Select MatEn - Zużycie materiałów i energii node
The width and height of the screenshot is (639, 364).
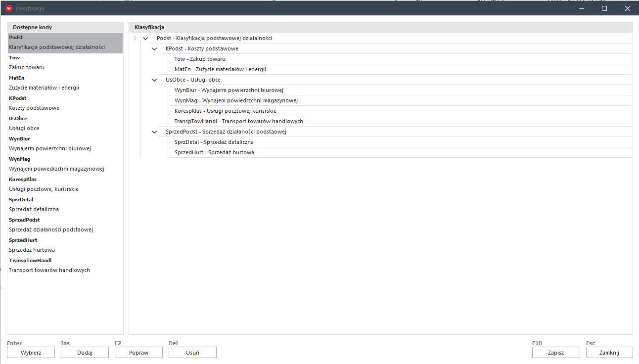(x=220, y=69)
